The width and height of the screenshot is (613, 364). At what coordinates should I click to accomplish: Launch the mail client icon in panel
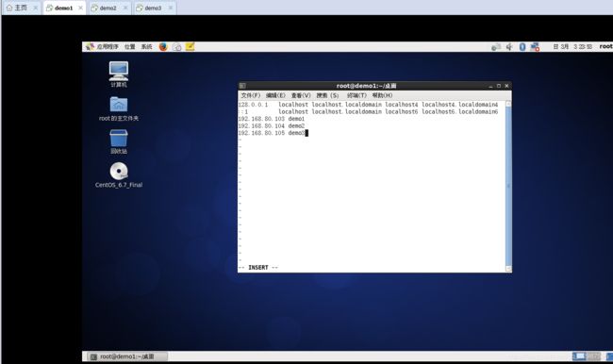pos(176,47)
